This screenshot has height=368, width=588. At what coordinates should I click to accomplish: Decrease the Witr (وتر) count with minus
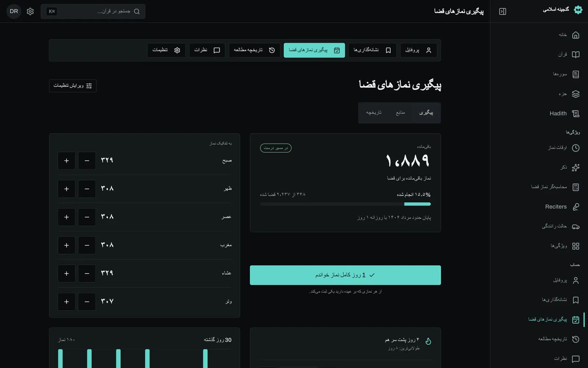pyautogui.click(x=87, y=302)
